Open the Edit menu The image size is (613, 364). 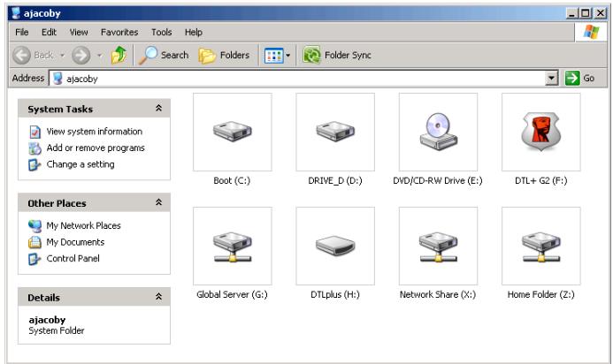click(49, 32)
